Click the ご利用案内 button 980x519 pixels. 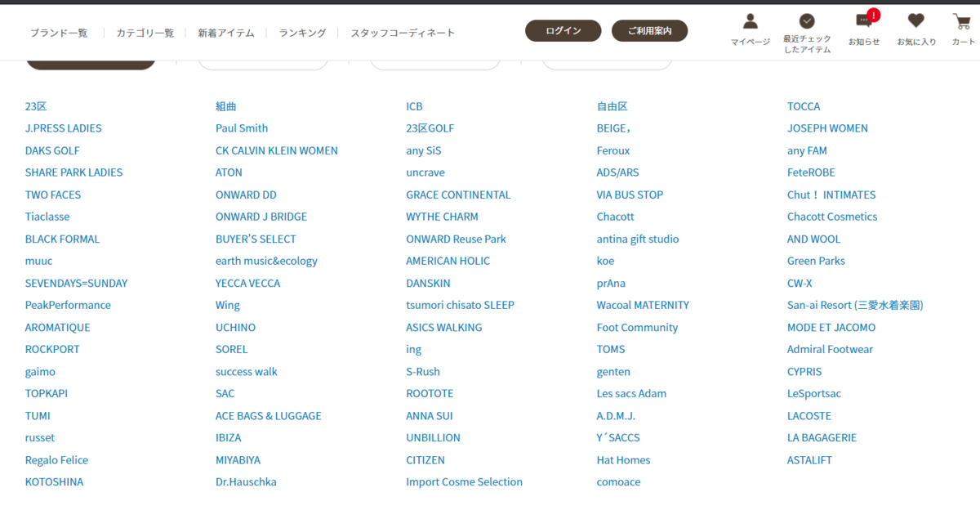650,31
